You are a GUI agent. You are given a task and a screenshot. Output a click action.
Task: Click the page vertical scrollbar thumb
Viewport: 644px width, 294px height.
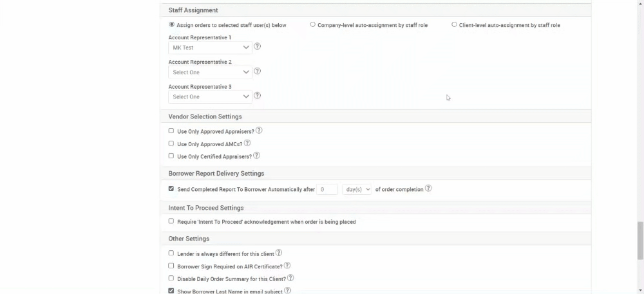(640, 241)
